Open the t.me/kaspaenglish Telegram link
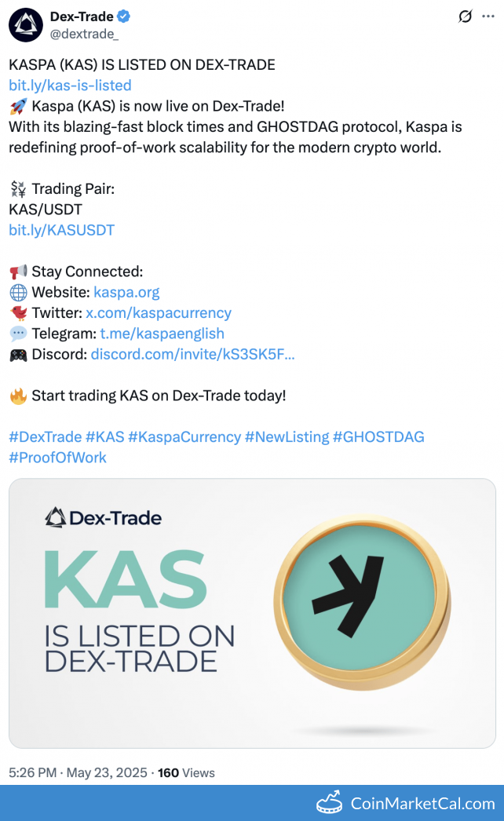This screenshot has width=504, height=821. coord(162,334)
